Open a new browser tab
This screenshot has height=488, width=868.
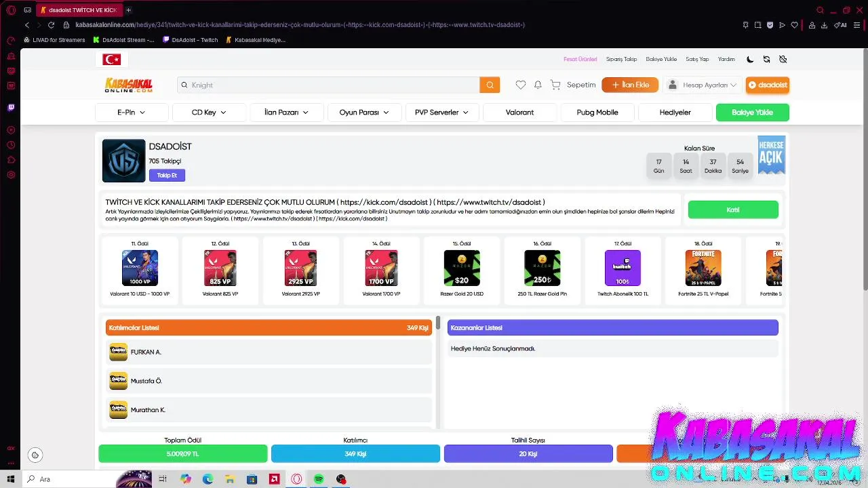pos(128,10)
